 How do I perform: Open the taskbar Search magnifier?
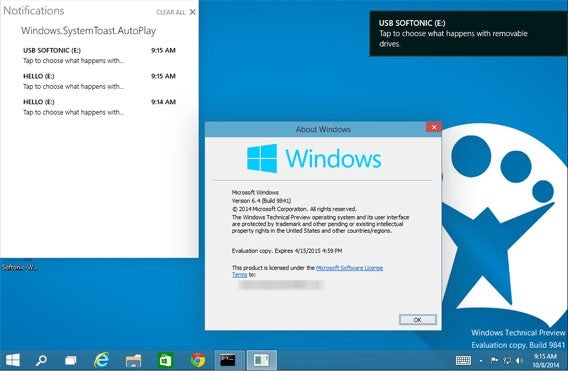pos(41,360)
